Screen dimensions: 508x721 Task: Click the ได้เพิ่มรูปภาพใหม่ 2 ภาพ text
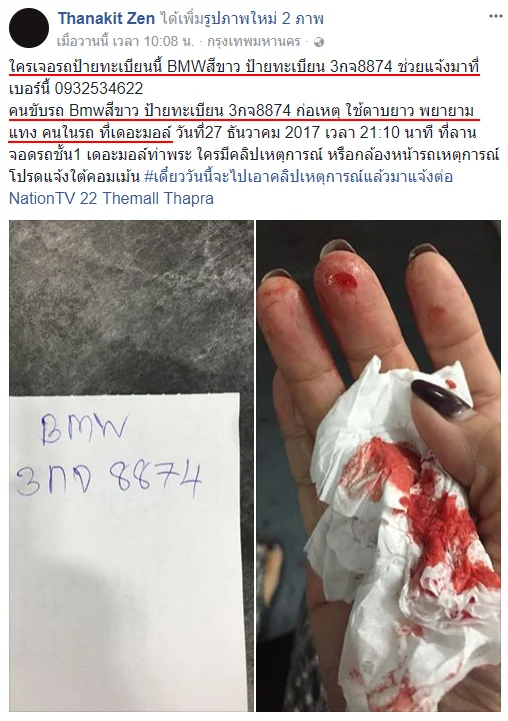pos(242,18)
